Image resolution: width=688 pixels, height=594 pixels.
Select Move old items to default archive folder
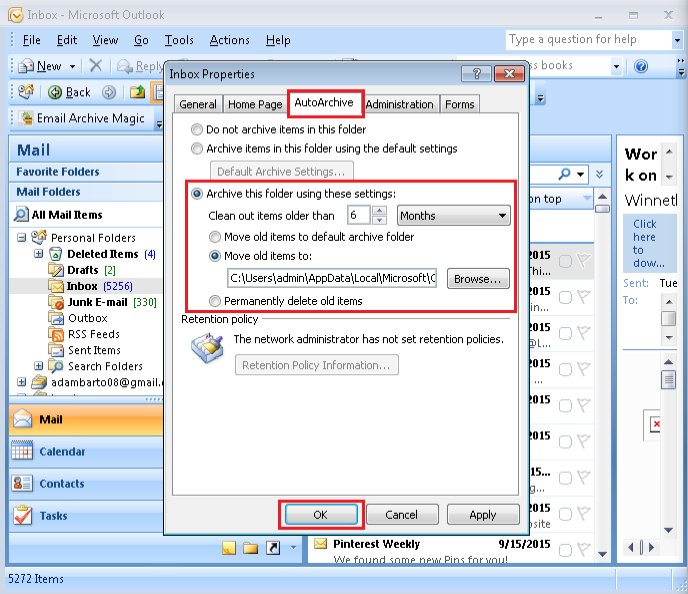pyautogui.click(x=215, y=237)
